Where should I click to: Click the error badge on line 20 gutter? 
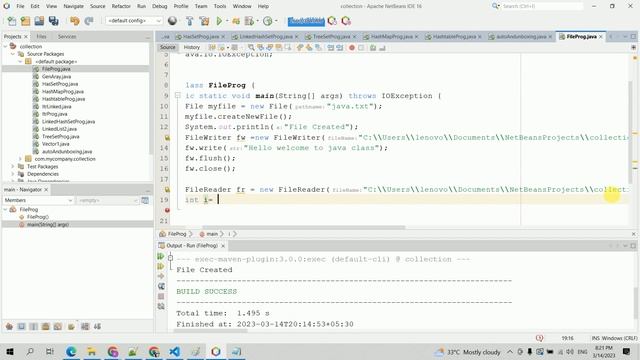(167, 210)
